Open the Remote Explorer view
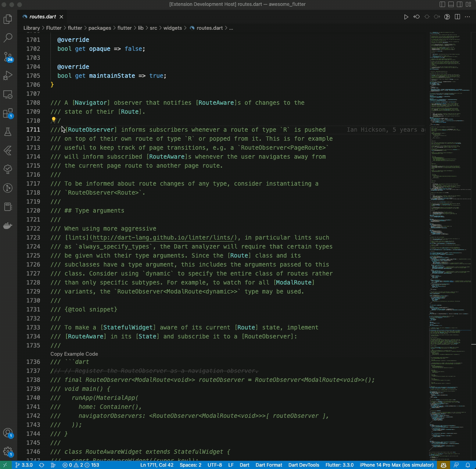Image resolution: width=476 pixels, height=469 pixels. click(8, 94)
